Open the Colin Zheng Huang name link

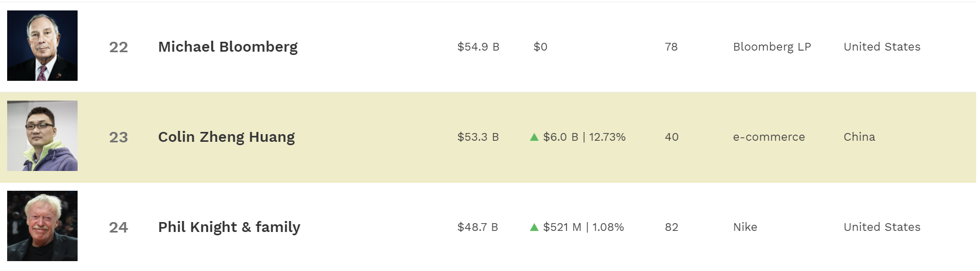pyautogui.click(x=226, y=137)
